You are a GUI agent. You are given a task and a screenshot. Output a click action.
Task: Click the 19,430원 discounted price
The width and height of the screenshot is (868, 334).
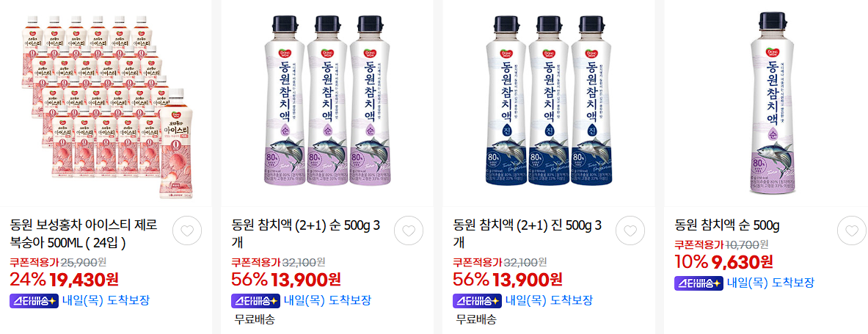(x=84, y=279)
